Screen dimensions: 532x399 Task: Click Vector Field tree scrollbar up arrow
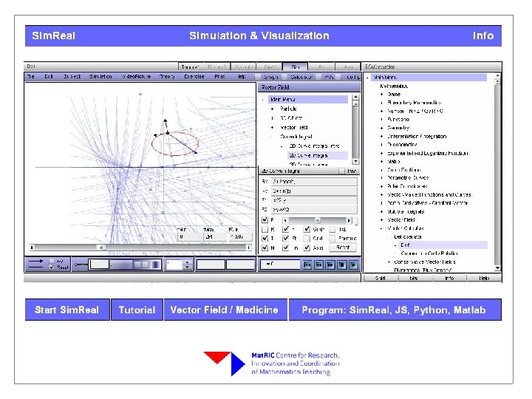point(355,97)
